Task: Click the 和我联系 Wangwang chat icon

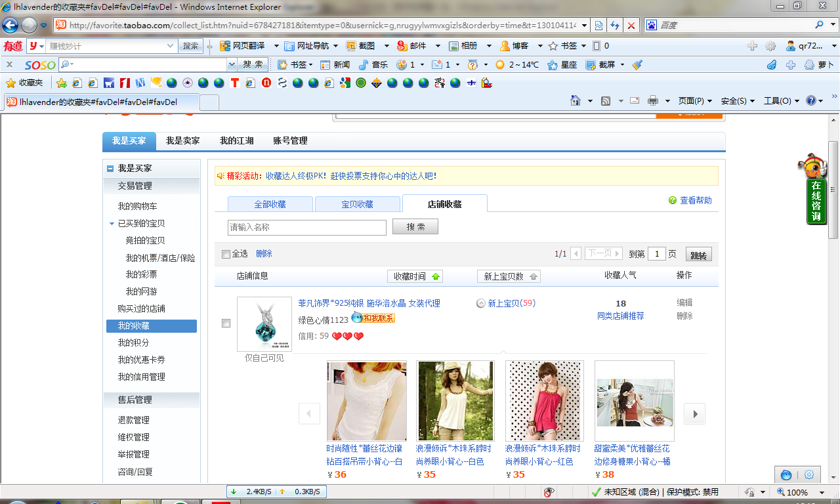Action: coord(373,318)
